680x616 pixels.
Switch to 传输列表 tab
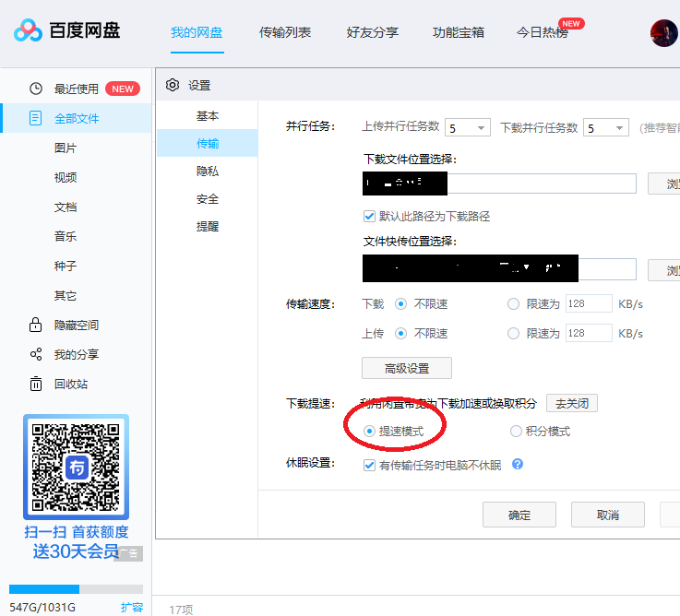(x=285, y=32)
